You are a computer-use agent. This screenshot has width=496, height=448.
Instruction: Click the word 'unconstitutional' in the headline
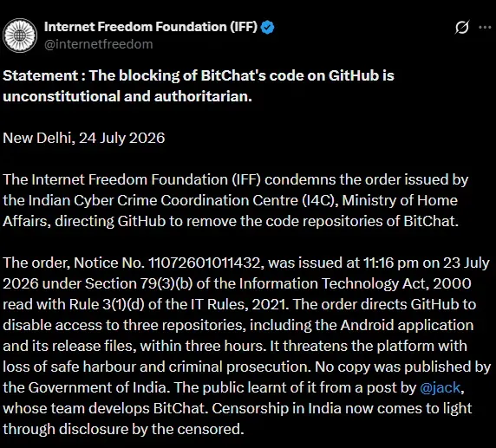[62, 96]
